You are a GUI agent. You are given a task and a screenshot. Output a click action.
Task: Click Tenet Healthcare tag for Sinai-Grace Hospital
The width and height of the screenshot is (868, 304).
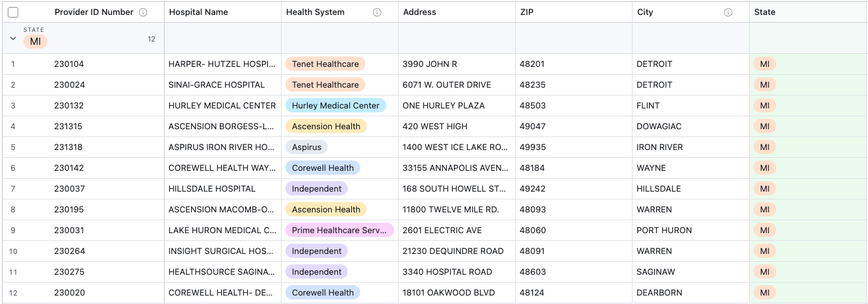pyautogui.click(x=325, y=84)
